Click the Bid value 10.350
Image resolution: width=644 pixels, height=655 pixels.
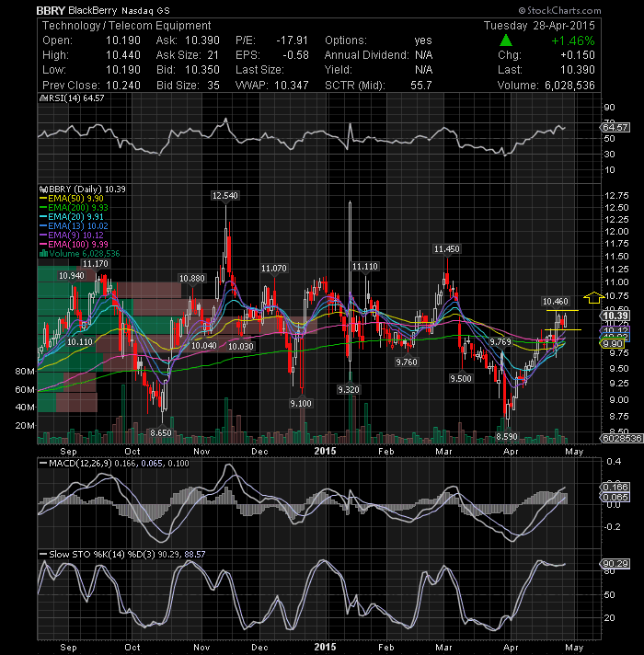pos(202,70)
